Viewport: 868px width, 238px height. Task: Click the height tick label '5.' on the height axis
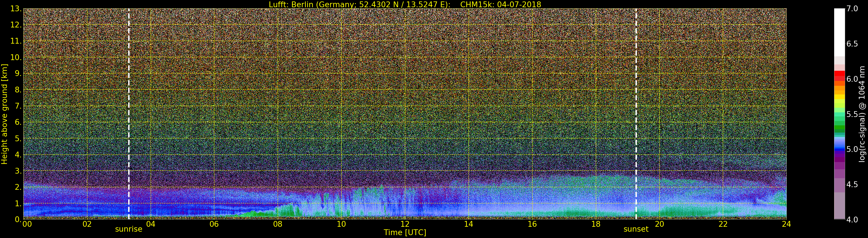tap(18, 138)
